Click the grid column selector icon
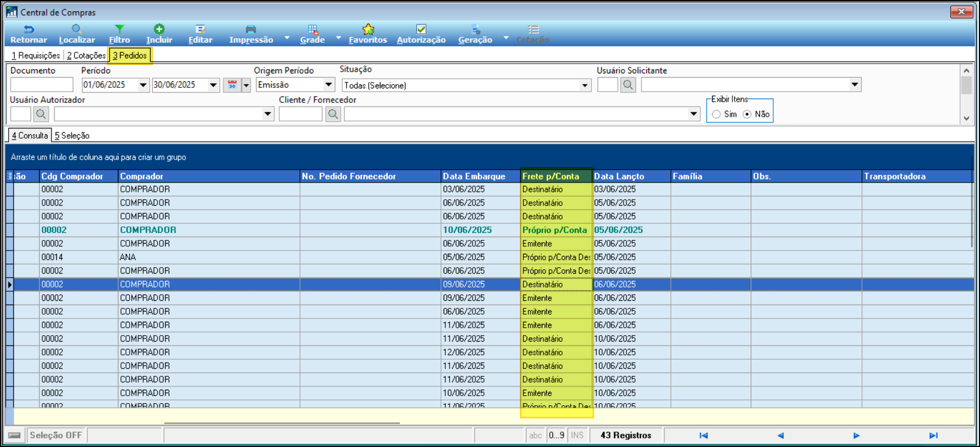Image resolution: width=980 pixels, height=447 pixels. (x=10, y=176)
